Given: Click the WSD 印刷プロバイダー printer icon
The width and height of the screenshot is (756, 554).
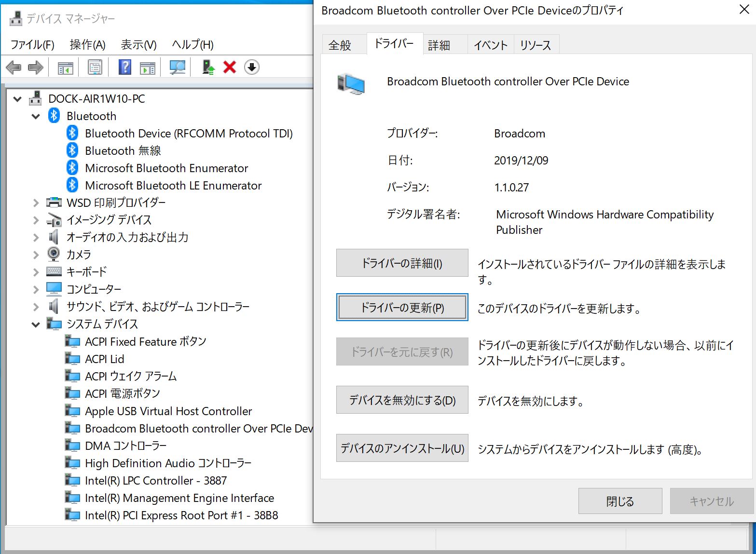Looking at the screenshot, I should point(54,203).
